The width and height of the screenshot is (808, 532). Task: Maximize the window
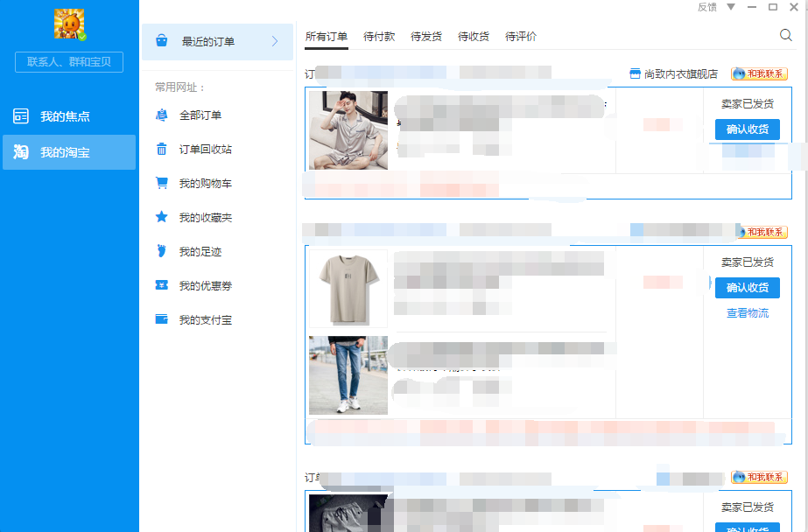pyautogui.click(x=773, y=7)
